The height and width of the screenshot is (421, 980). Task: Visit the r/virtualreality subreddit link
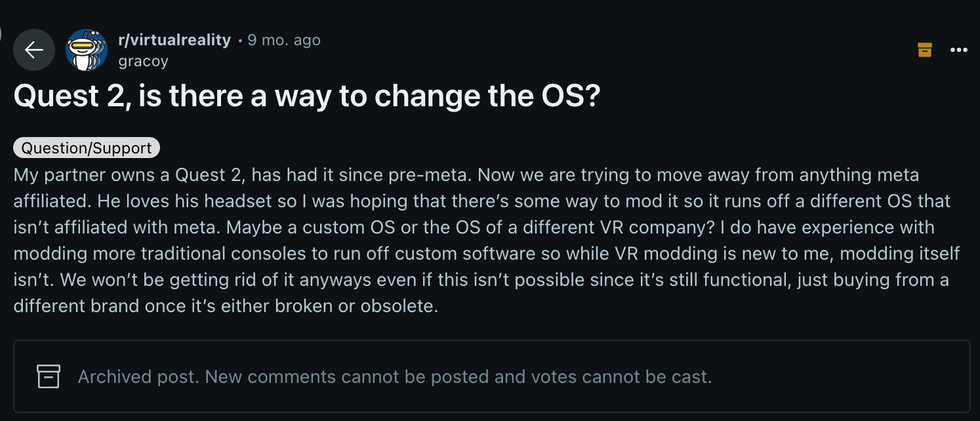click(174, 40)
